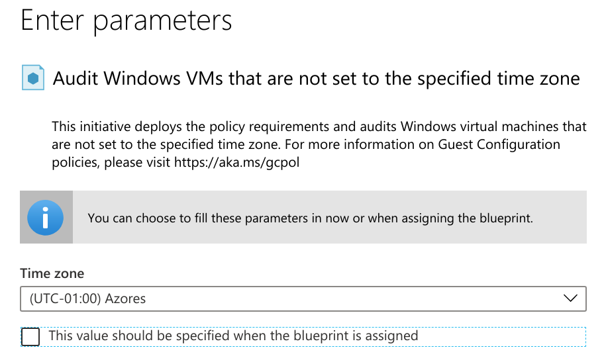This screenshot has height=364, width=604.
Task: Click the dashed focus row of the checkbox
Action: tap(303, 337)
